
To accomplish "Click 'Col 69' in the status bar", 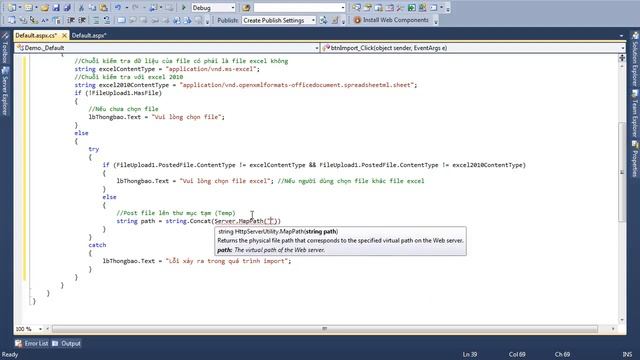I will [517, 354].
